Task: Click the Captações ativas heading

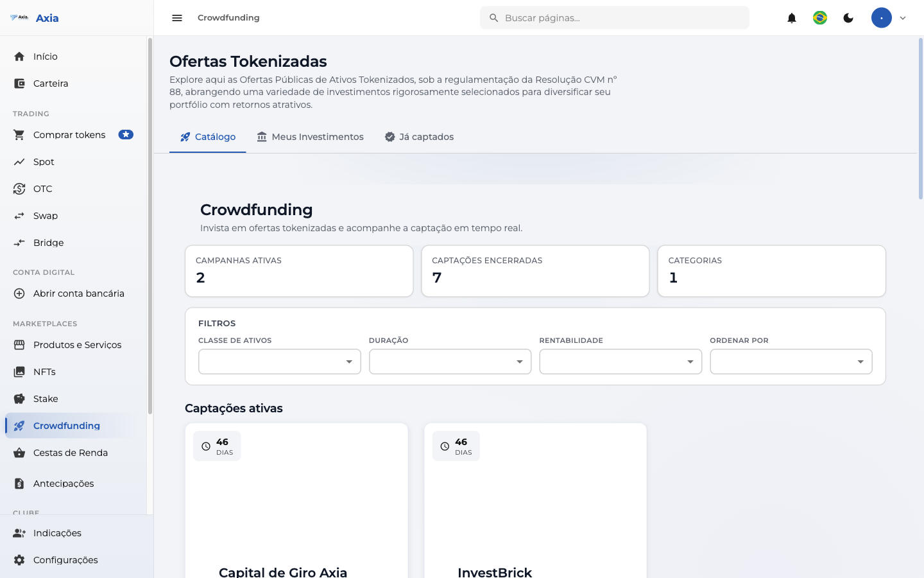Action: [234, 408]
